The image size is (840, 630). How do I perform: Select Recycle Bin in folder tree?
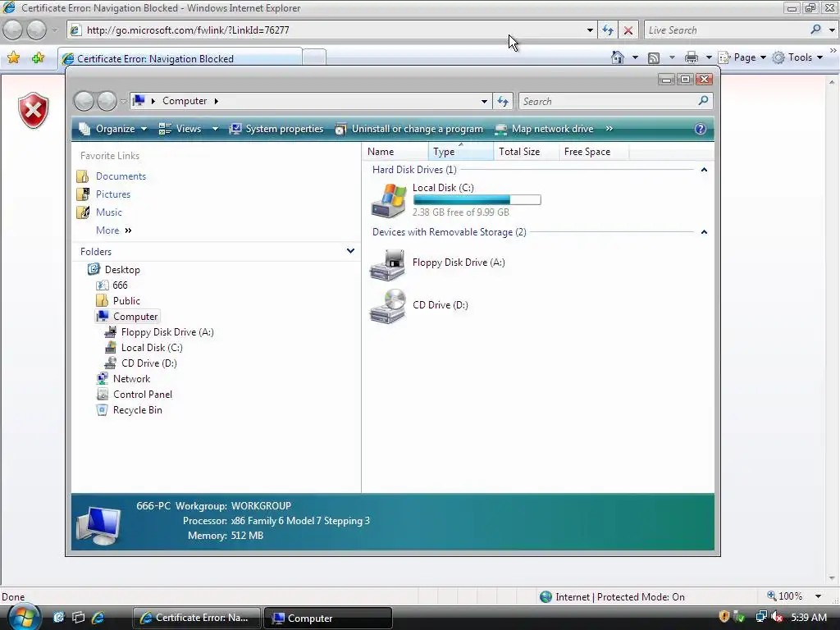[x=137, y=409]
